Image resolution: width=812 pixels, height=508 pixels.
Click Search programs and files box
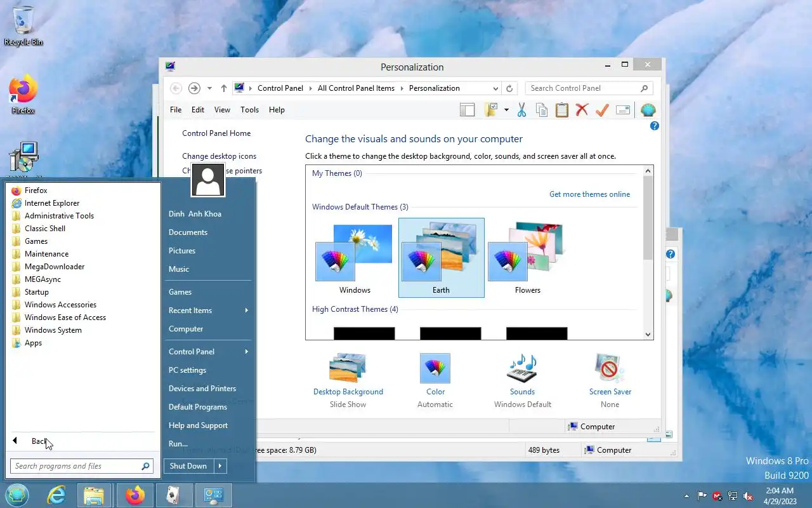click(x=81, y=466)
